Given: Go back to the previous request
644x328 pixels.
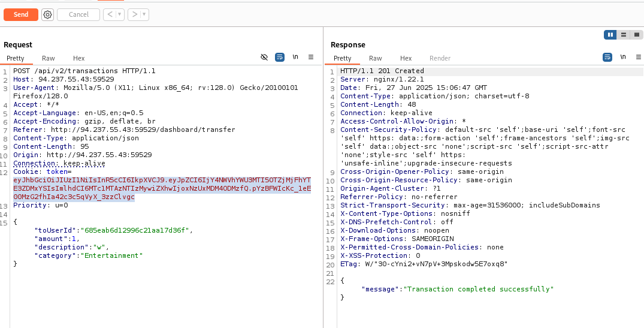Looking at the screenshot, I should [x=109, y=14].
